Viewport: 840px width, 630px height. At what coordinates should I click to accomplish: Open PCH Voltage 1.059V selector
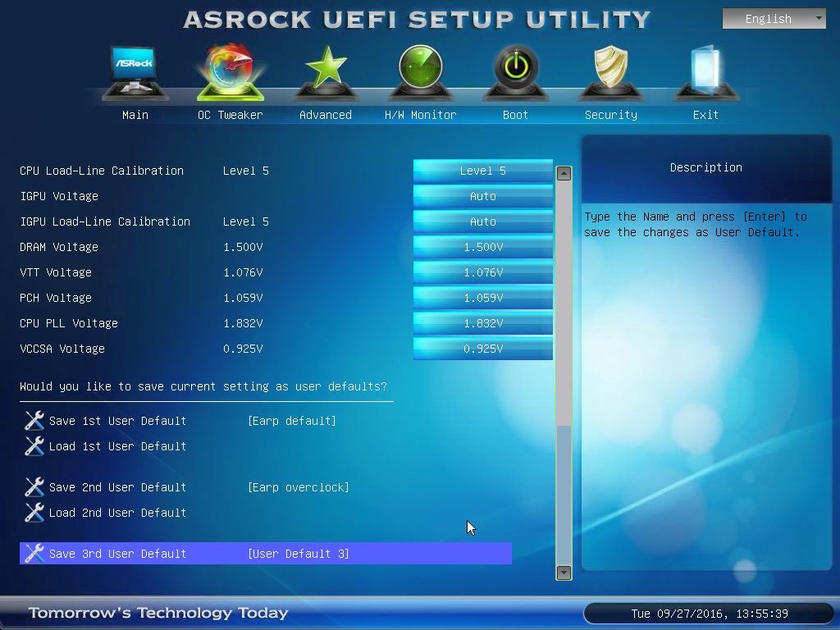(x=482, y=298)
